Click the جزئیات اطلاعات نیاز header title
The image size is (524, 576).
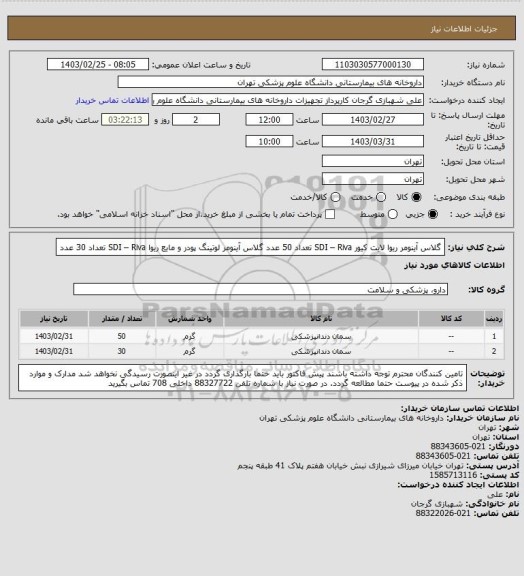tap(464, 29)
